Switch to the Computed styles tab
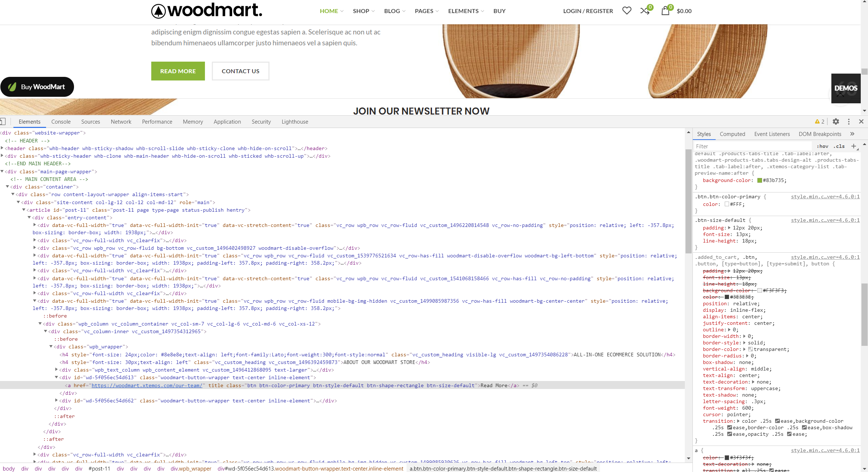 tap(732, 134)
